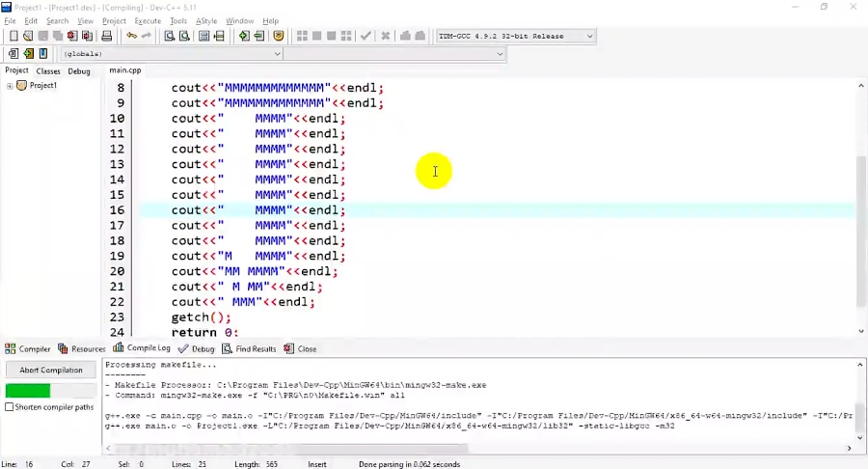The height and width of the screenshot is (469, 868).
Task: Click the Syntax Check checkmark icon
Action: [x=366, y=36]
